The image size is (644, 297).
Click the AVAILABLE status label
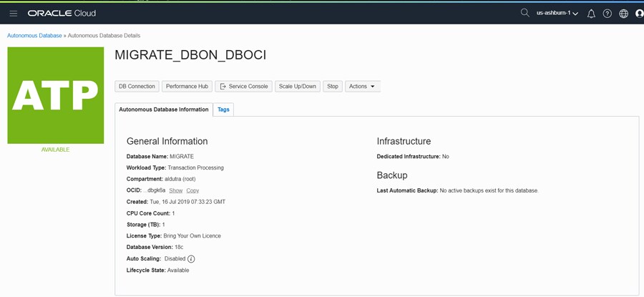point(55,150)
